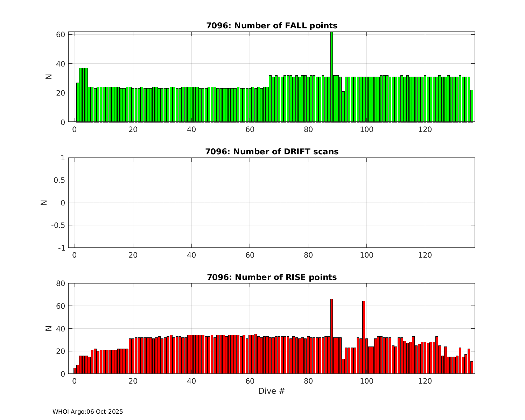This screenshot has height=420, width=525.
Task: Select the tallest green bar in the FALL chart
Action: click(x=331, y=77)
